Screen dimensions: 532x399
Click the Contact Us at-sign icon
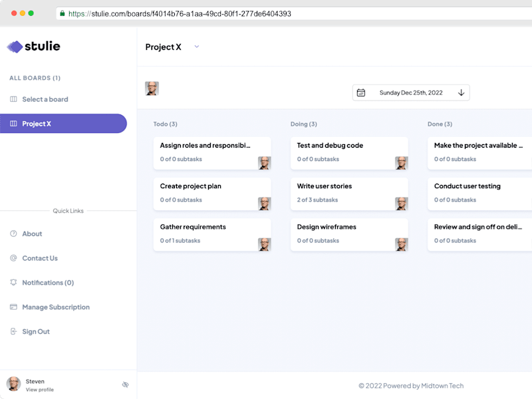point(13,258)
